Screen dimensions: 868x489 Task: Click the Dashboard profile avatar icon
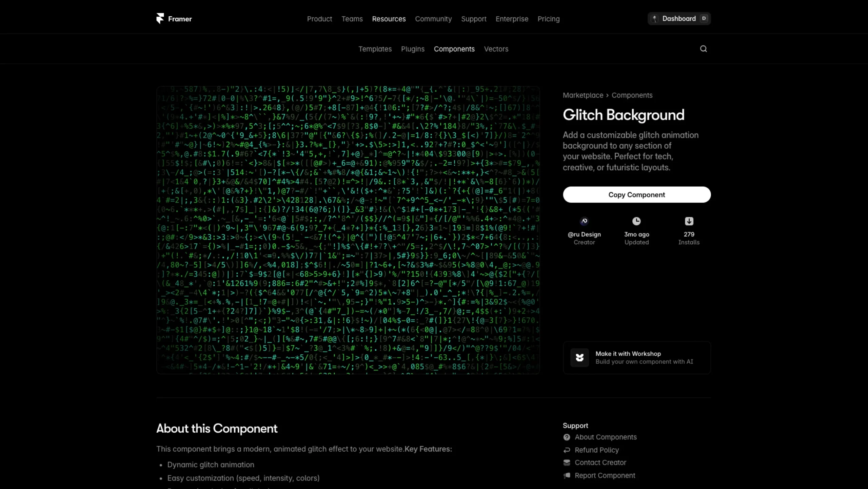tap(654, 19)
